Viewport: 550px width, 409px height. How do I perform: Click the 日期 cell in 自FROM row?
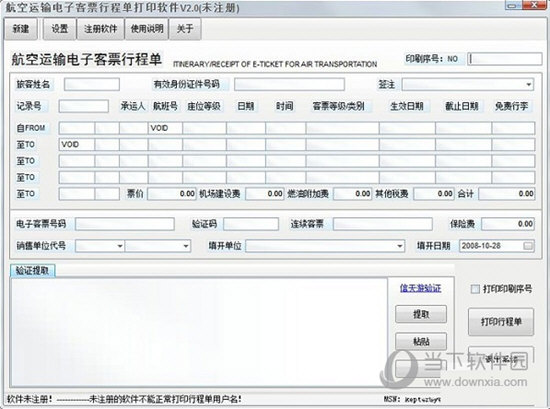[246, 128]
